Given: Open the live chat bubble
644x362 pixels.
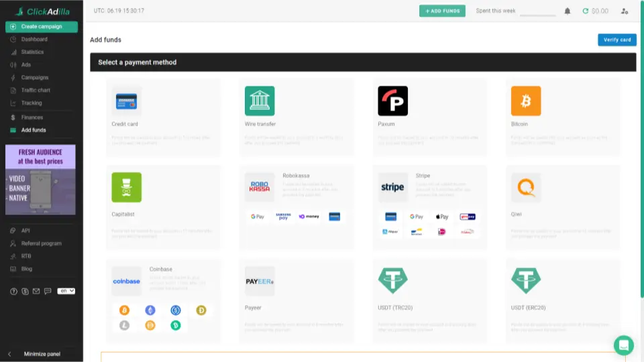Looking at the screenshot, I should tap(623, 345).
